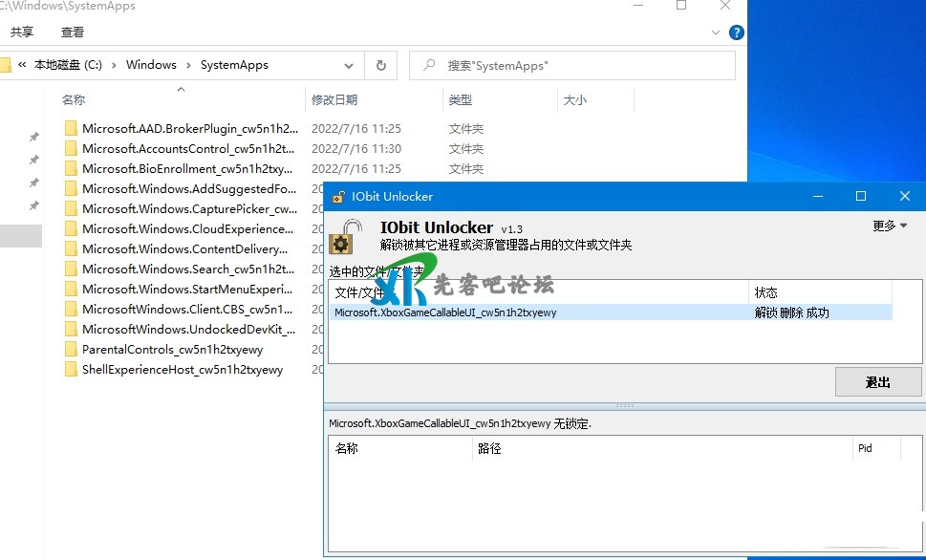926x560 pixels.
Task: Expand the ribbon with the chevron arrow
Action: click(716, 32)
